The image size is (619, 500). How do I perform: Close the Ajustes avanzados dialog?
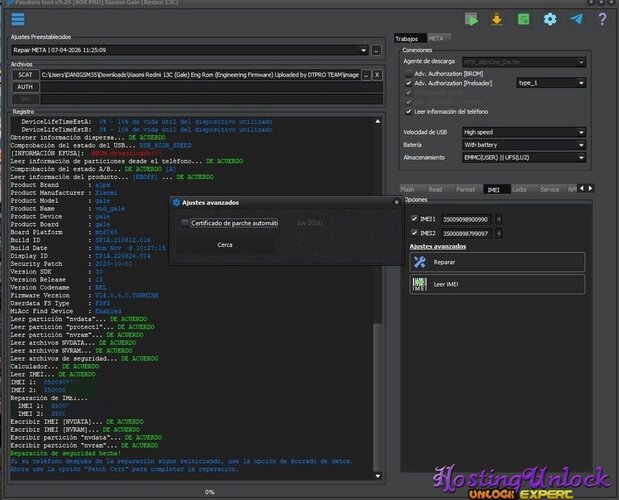396,202
